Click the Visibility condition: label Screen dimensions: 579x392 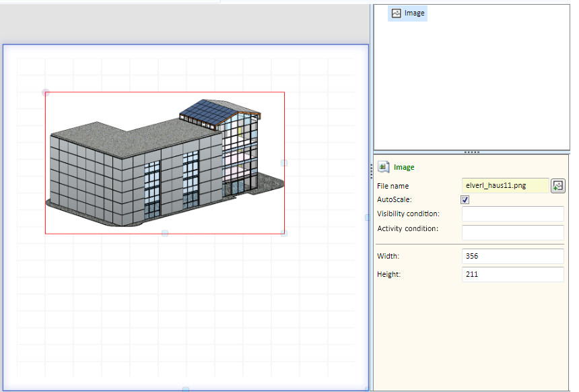[409, 214]
